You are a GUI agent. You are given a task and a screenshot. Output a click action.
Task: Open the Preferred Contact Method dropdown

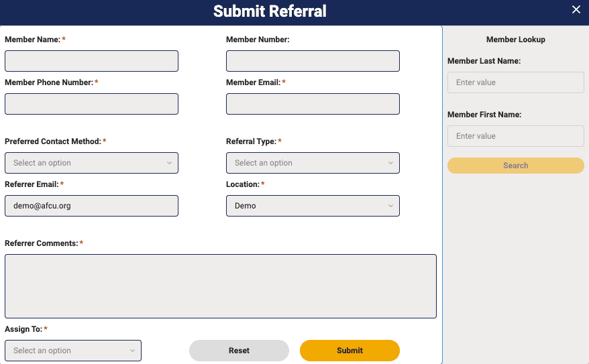click(91, 163)
